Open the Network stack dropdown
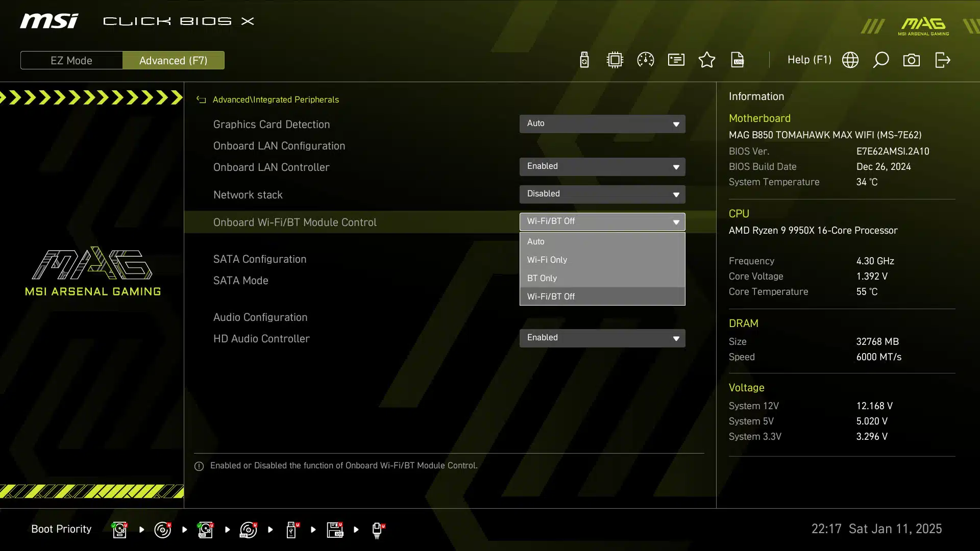980x551 pixels. click(x=602, y=194)
